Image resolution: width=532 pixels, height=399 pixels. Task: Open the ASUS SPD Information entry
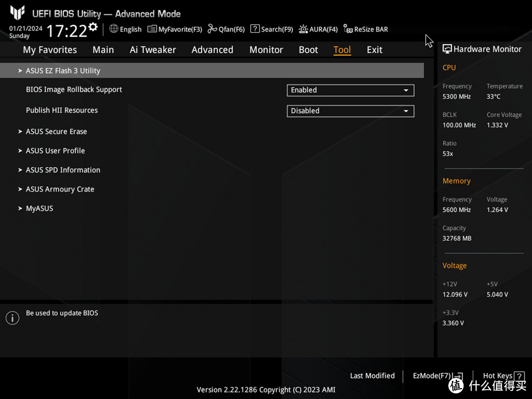coord(63,170)
